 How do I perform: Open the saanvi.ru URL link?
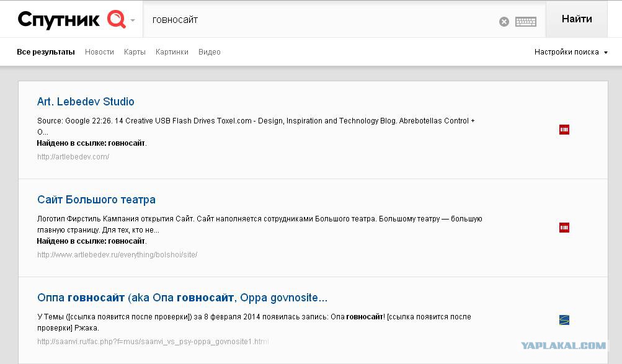153,342
